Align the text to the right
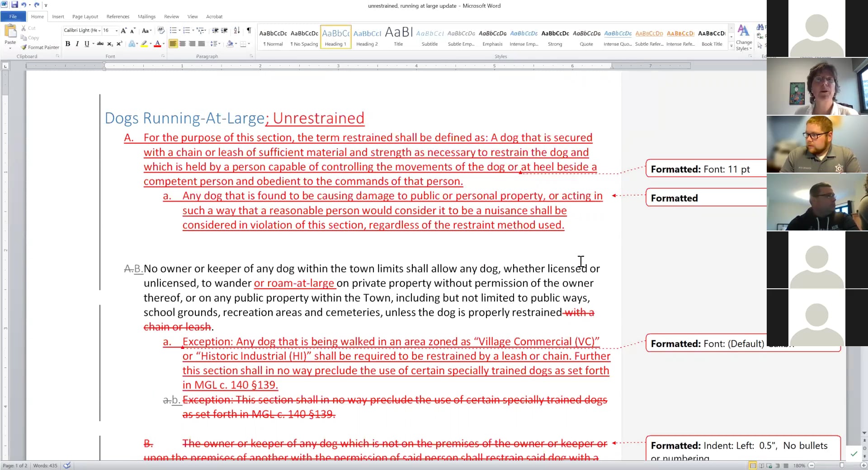Viewport: 868px width, 470px height. click(192, 44)
